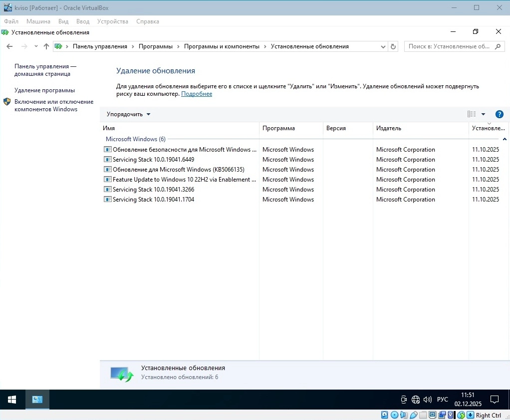This screenshot has height=420, width=510.
Task: Click the VirtualBox hard disk activity icon
Action: point(385,415)
